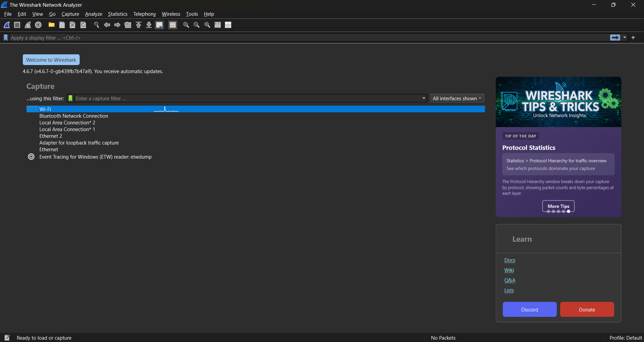Expand display filter history dropdown arrow
This screenshot has height=342, width=644.
625,38
